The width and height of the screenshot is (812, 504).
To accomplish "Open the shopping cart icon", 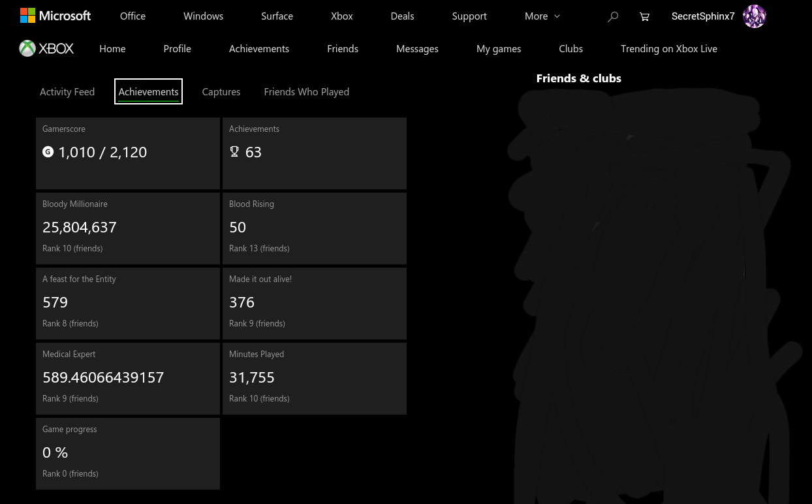I will click(x=644, y=16).
